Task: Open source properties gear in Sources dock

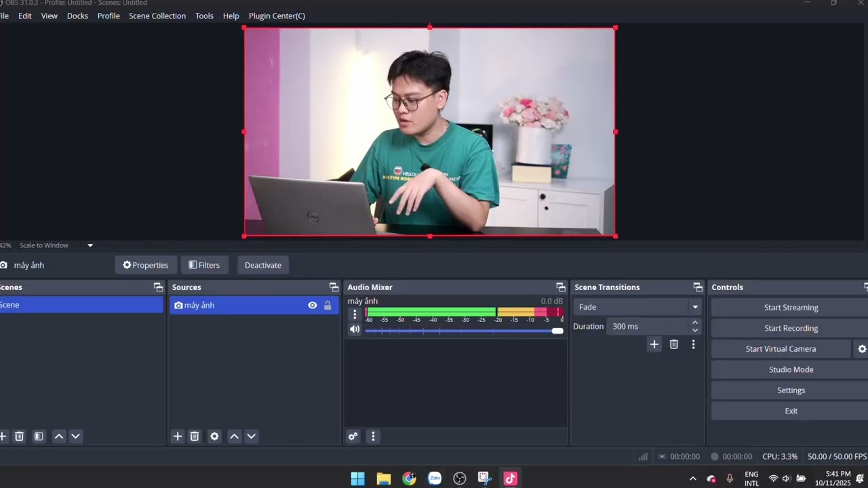Action: tap(214, 436)
